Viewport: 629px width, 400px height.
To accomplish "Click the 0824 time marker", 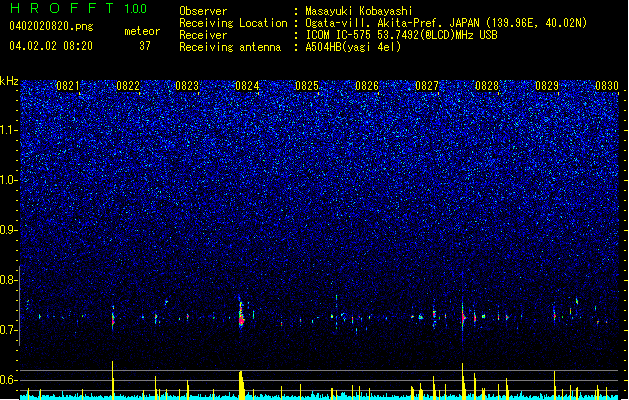I will 247,86.
